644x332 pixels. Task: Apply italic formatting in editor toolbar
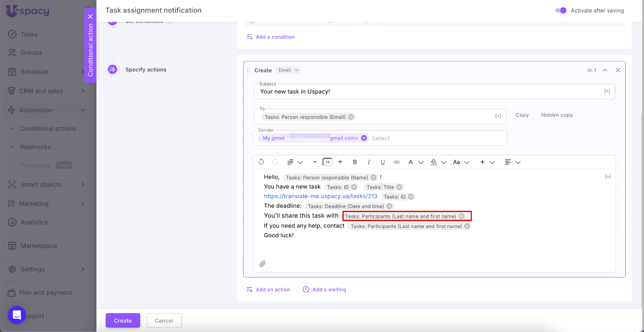point(369,162)
